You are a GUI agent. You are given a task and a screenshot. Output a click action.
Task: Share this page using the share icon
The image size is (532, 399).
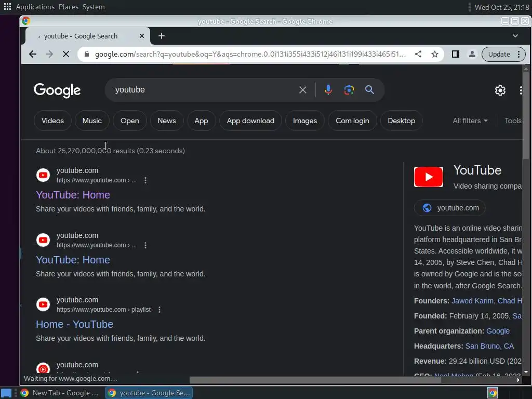418,54
